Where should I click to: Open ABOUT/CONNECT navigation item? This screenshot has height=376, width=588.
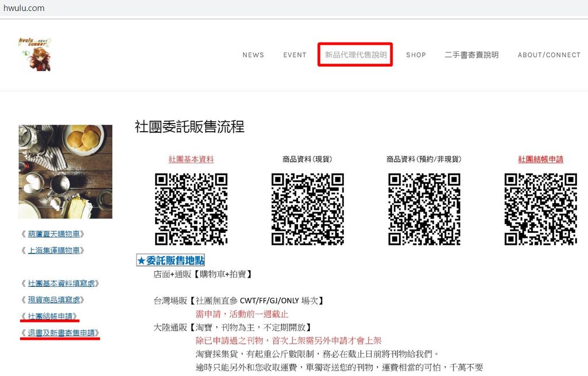pos(549,55)
